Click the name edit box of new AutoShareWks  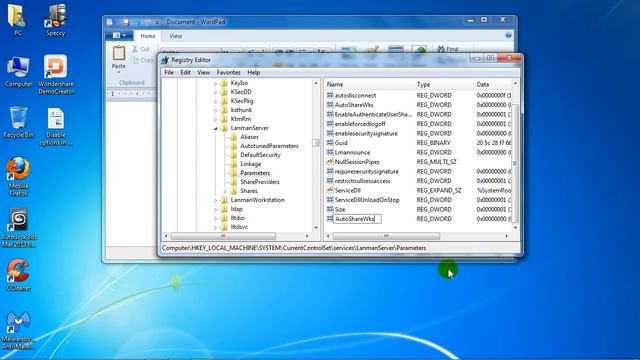[x=357, y=219]
